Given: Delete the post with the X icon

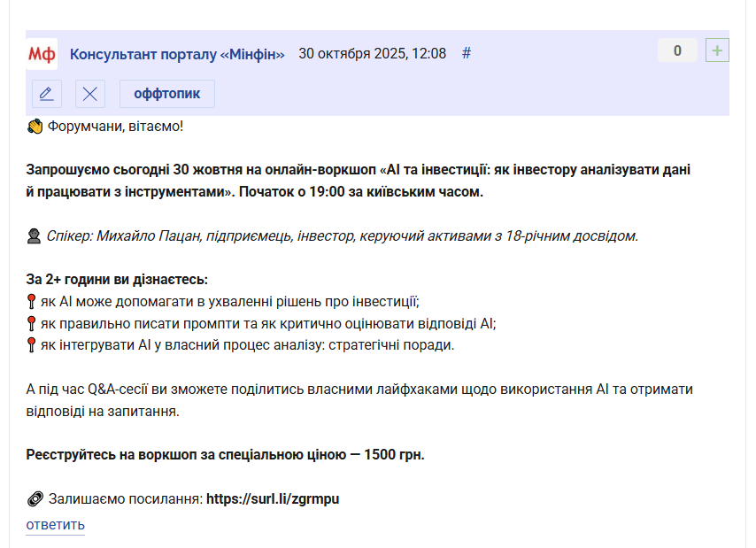Looking at the screenshot, I should point(90,94).
